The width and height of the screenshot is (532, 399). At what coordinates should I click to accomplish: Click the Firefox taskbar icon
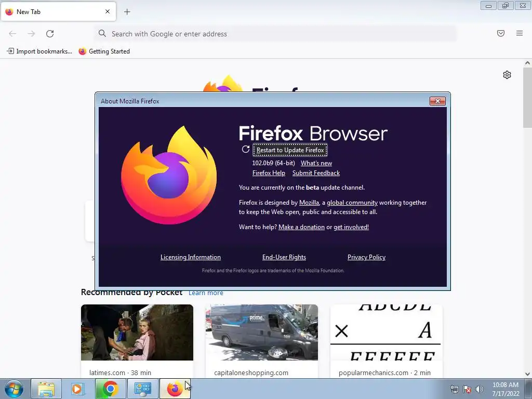[175, 389]
